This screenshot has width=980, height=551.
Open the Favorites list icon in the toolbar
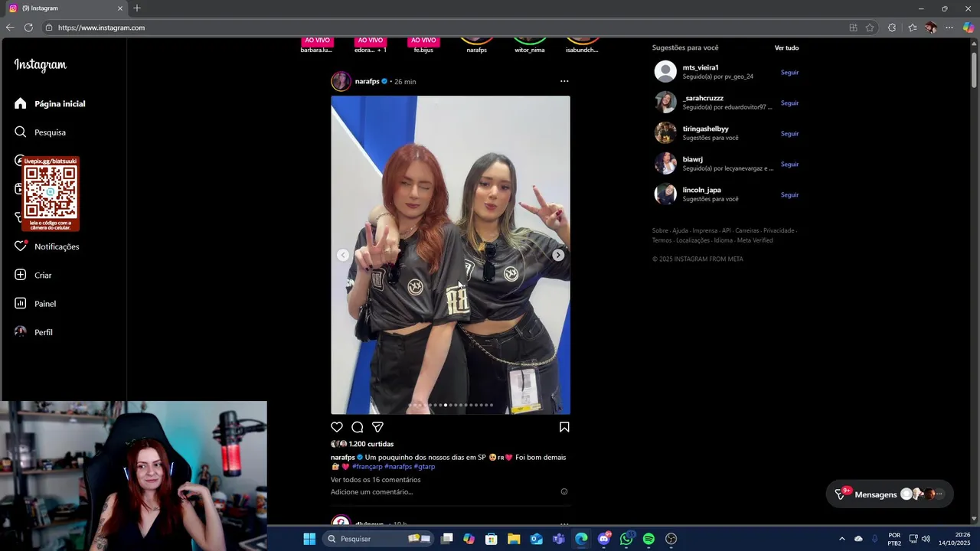(x=912, y=28)
